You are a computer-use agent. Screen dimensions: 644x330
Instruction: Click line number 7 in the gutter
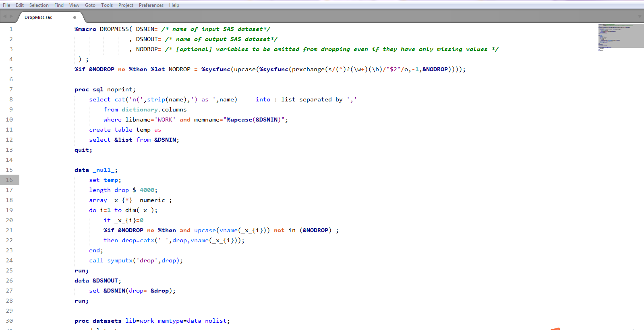point(11,89)
